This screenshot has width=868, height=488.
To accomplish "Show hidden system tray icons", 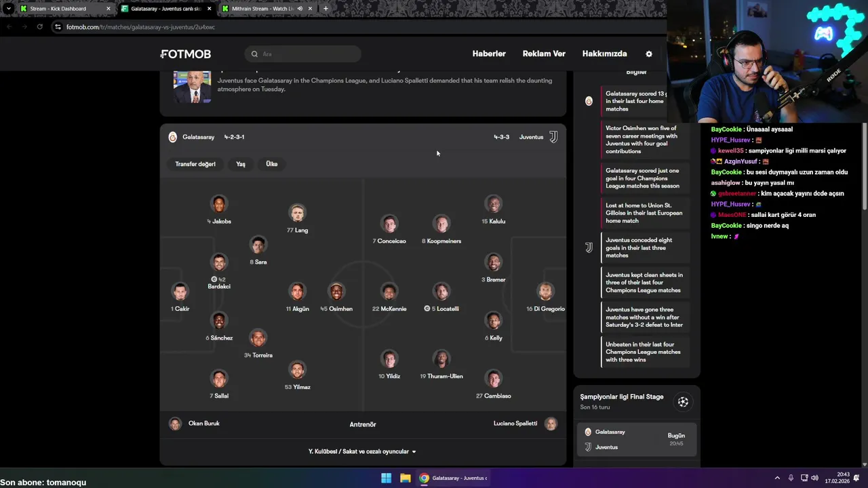I will coord(777,478).
